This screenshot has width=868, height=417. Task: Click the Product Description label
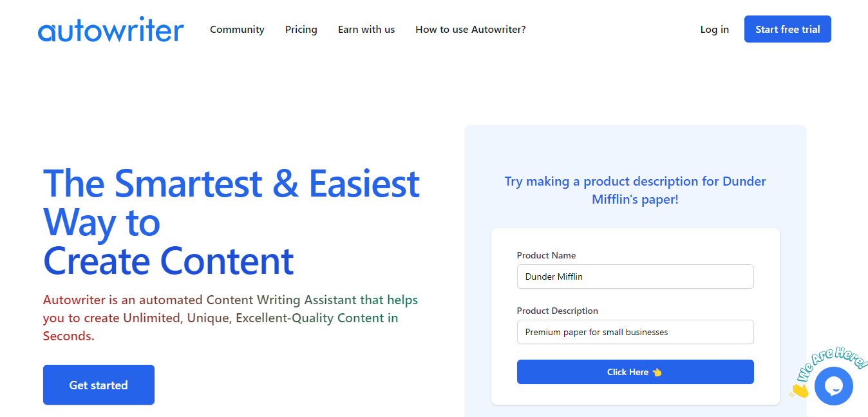pyautogui.click(x=558, y=311)
